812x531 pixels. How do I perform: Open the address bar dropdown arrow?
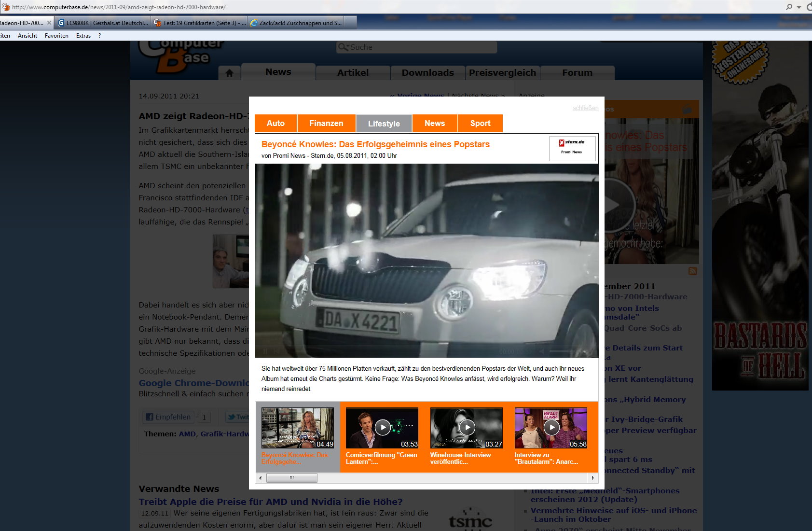coord(798,7)
